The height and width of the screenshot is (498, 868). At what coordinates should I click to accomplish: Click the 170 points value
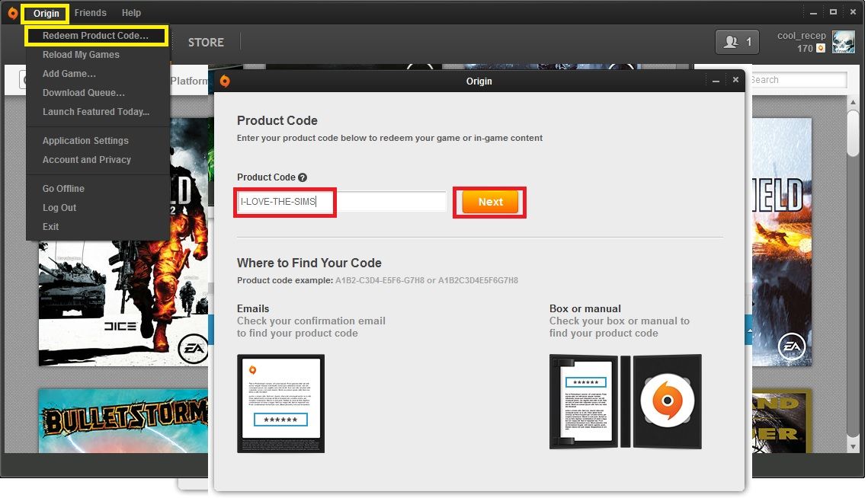click(805, 49)
